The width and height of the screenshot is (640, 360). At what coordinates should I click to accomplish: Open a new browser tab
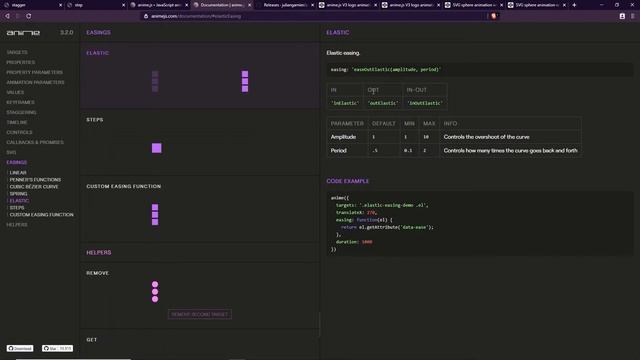coord(574,5)
